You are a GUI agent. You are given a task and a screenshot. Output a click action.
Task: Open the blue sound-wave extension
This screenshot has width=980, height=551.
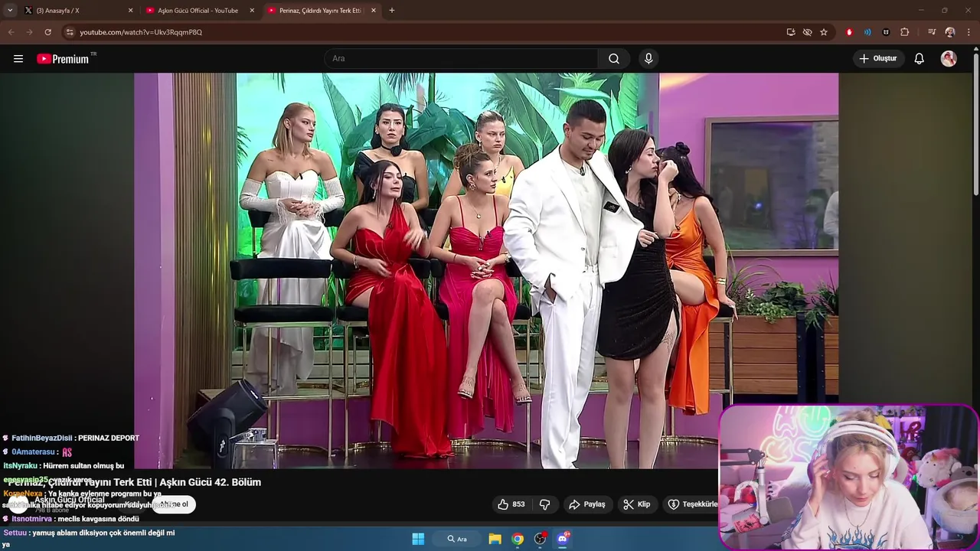[867, 32]
